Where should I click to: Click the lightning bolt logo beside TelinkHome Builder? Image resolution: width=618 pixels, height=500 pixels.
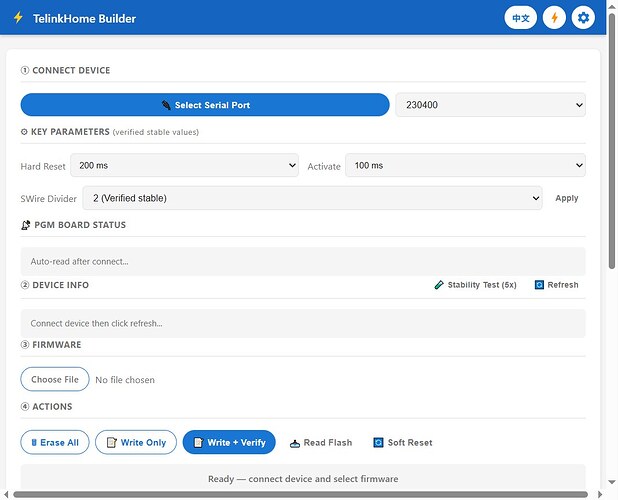(18, 18)
